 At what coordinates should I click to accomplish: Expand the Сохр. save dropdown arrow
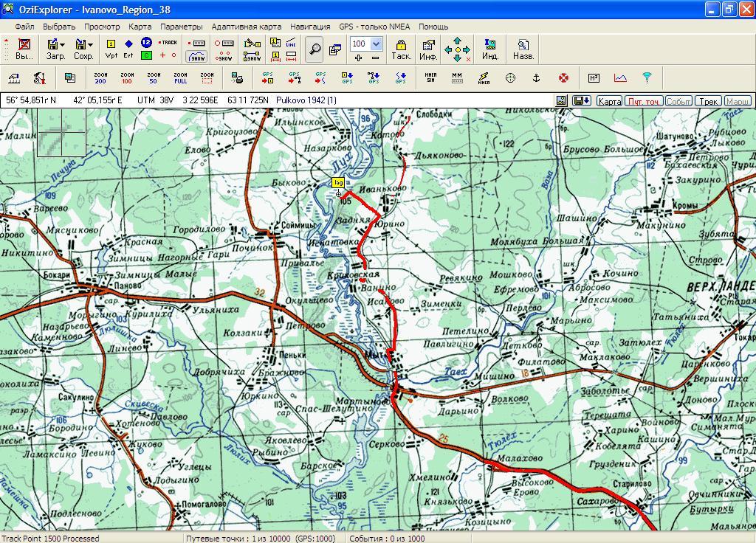(x=90, y=44)
